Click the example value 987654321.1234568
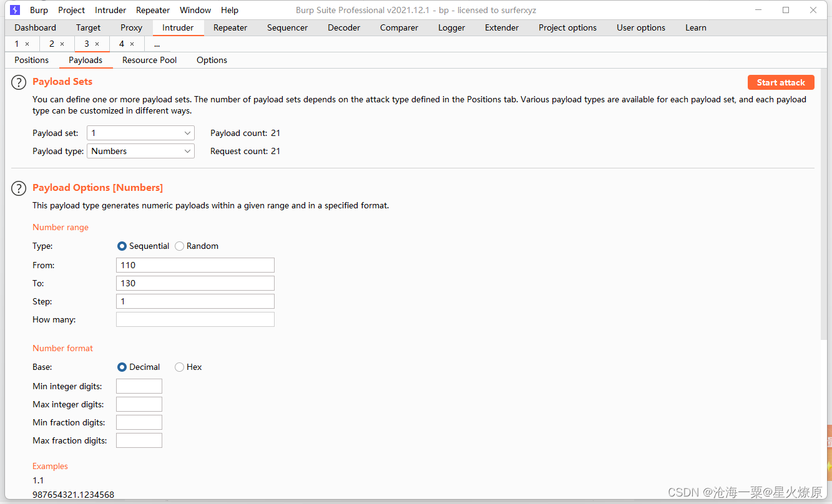832x504 pixels. point(74,495)
